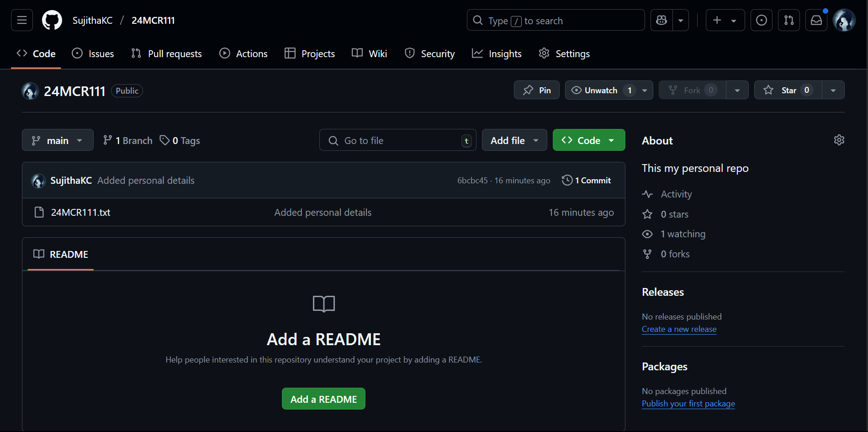Star the 24MCR111 repository
The width and height of the screenshot is (868, 432).
[789, 90]
